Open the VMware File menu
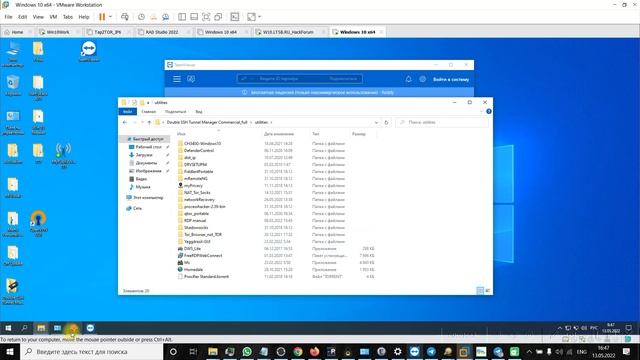Screen dimensions: 640x360 coord(8,17)
